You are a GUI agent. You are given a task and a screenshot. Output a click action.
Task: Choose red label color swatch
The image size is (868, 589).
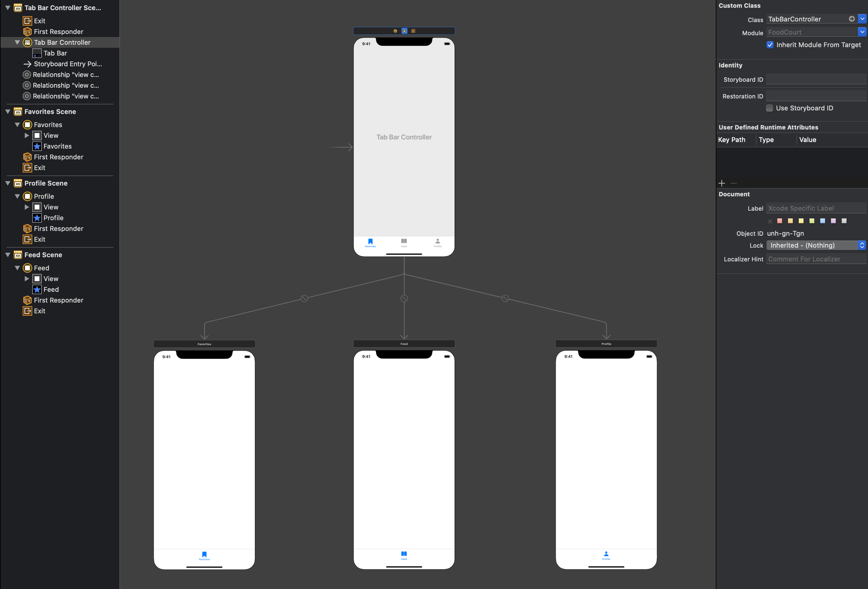tap(779, 221)
